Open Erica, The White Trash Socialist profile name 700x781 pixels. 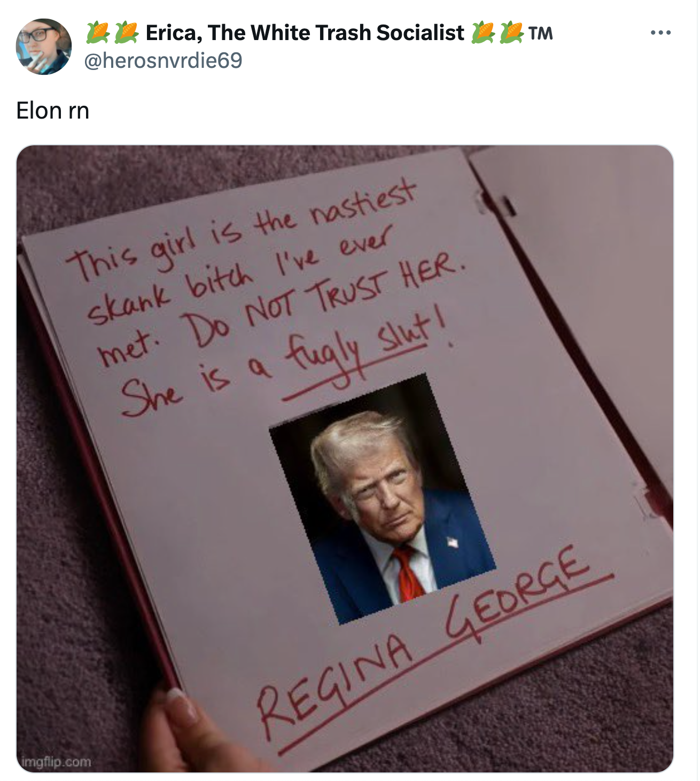(305, 33)
